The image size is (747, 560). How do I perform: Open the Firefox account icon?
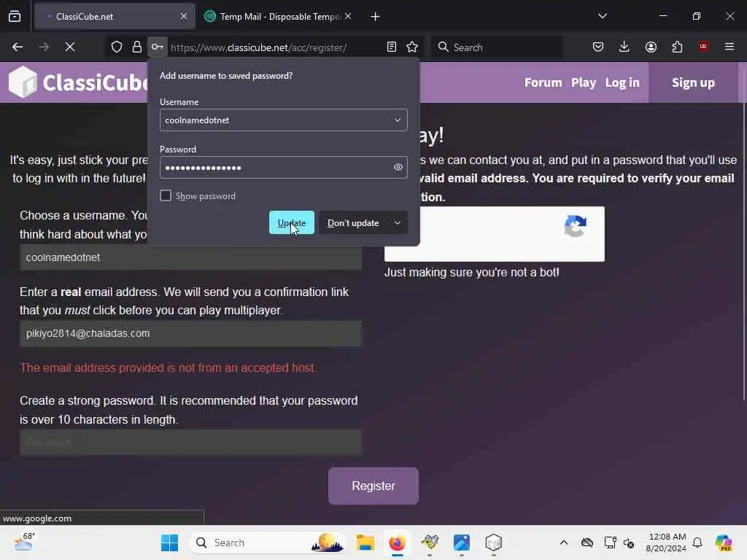(x=651, y=47)
